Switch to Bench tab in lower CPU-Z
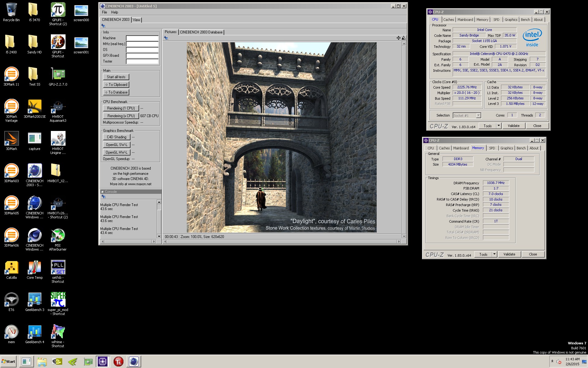 pyautogui.click(x=521, y=148)
